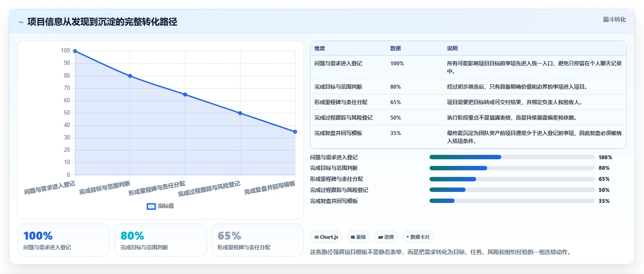Click the 50% value in the table
Viewport: 644px width, 274px height.
click(x=396, y=118)
